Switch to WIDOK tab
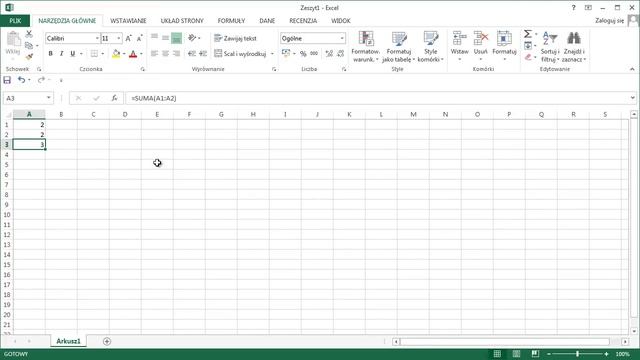This screenshot has height=360, width=640. [x=341, y=20]
